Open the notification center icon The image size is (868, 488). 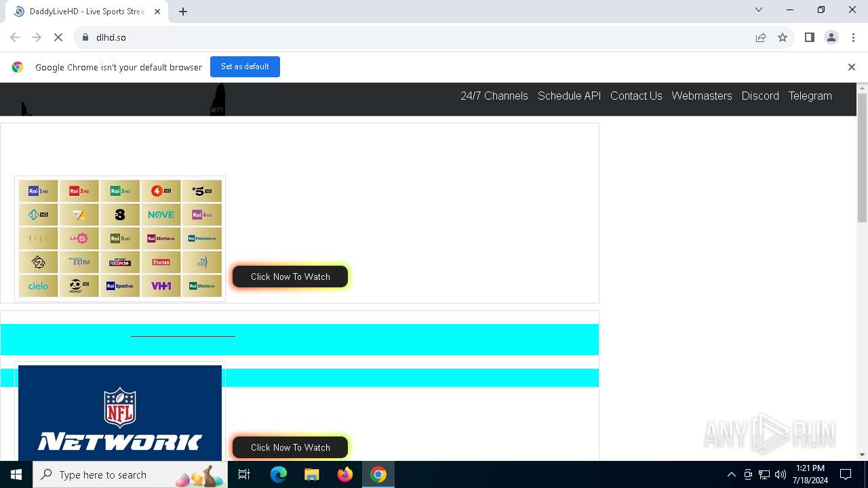tap(846, 474)
